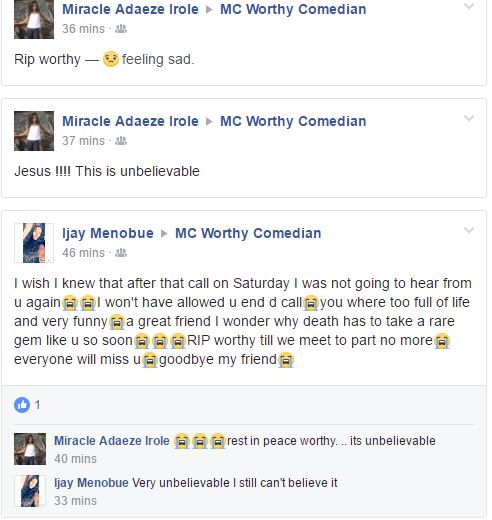This screenshot has height=520, width=492.
Task: Open commenter name Ijay Menobue in the reply
Action: 91,483
